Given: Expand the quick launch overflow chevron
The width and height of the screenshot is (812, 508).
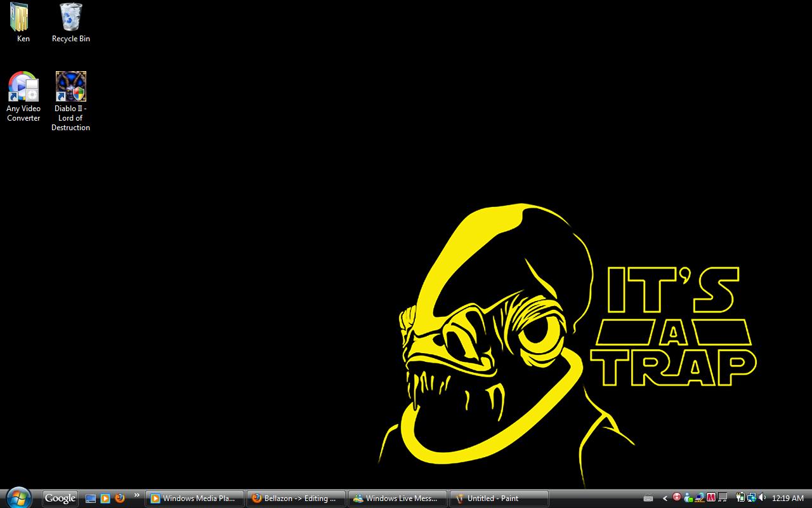Looking at the screenshot, I should 136,495.
